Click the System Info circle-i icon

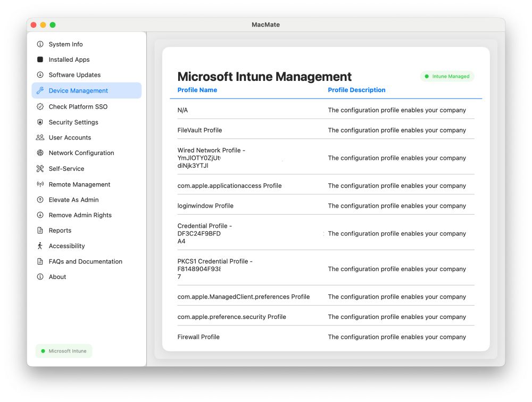(x=40, y=44)
